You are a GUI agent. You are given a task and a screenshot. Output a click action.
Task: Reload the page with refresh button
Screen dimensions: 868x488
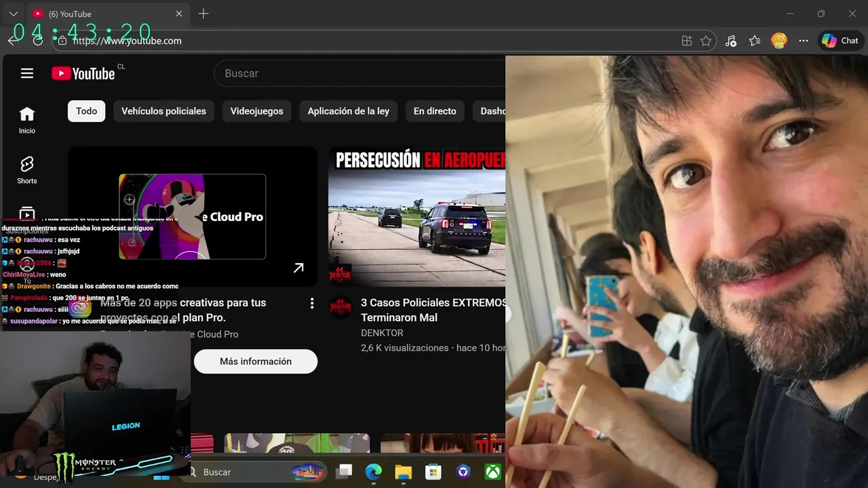coord(38,41)
